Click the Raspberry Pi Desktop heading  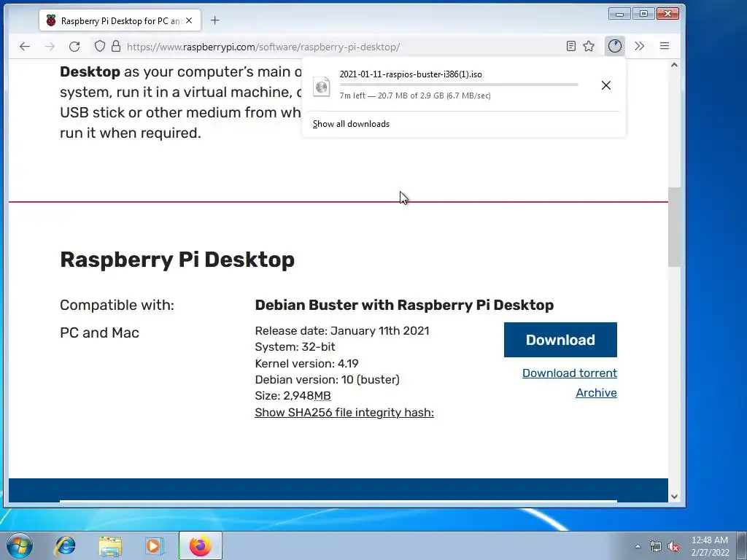pos(177,260)
